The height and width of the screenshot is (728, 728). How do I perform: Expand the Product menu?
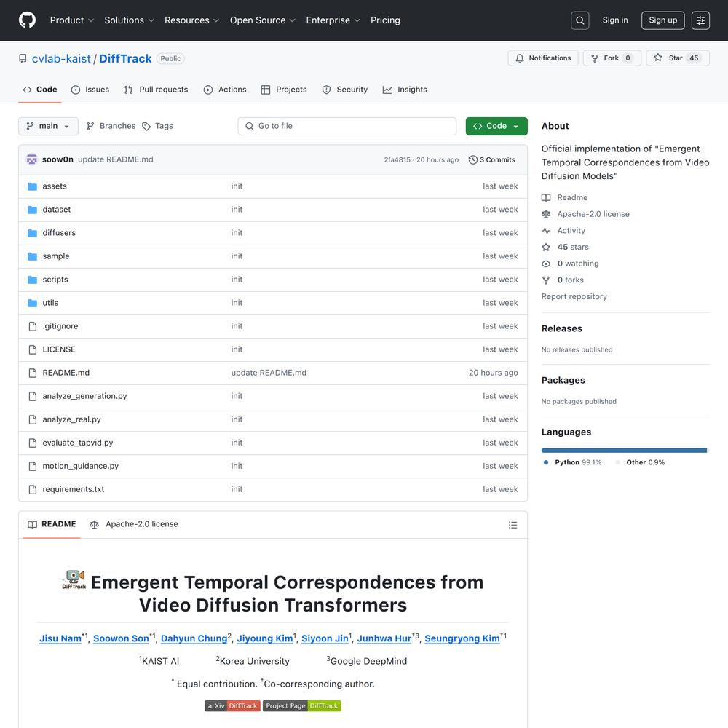pos(72,20)
